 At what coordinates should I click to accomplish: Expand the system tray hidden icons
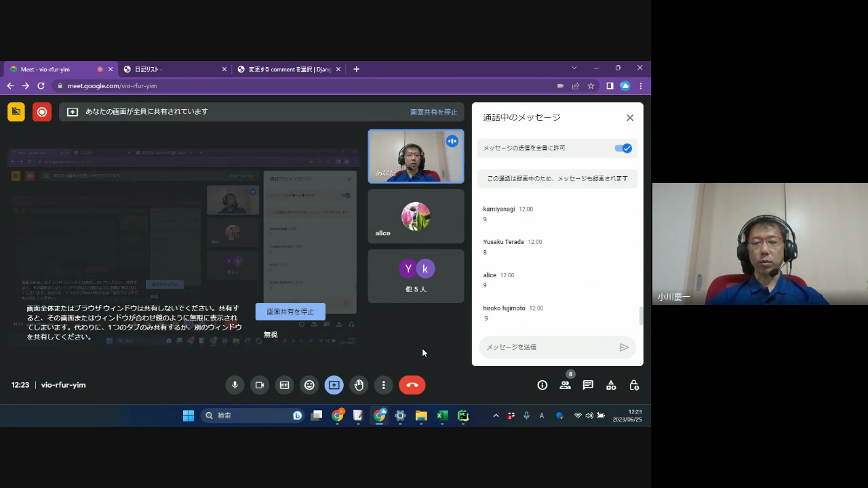[x=496, y=415]
